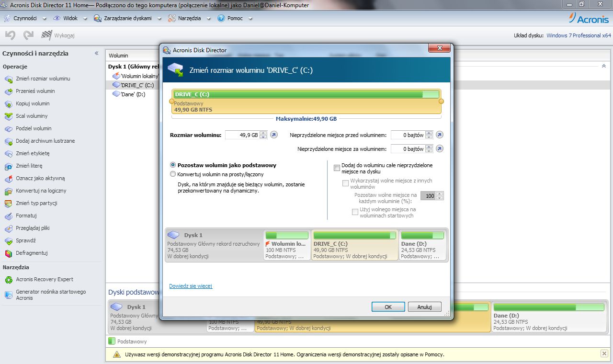Open the Czynności menu
This screenshot has height=364, width=613.
pyautogui.click(x=24, y=18)
